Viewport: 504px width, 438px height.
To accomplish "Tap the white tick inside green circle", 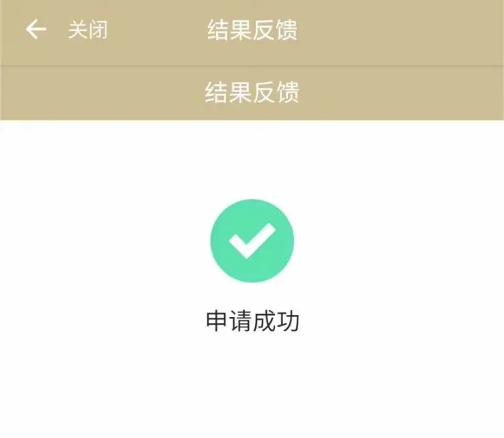I will click(252, 241).
